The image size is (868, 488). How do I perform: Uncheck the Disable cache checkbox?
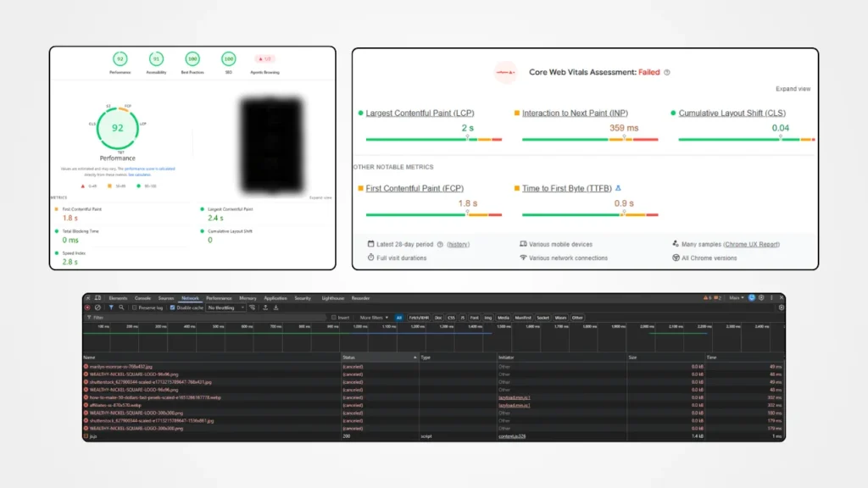[172, 308]
